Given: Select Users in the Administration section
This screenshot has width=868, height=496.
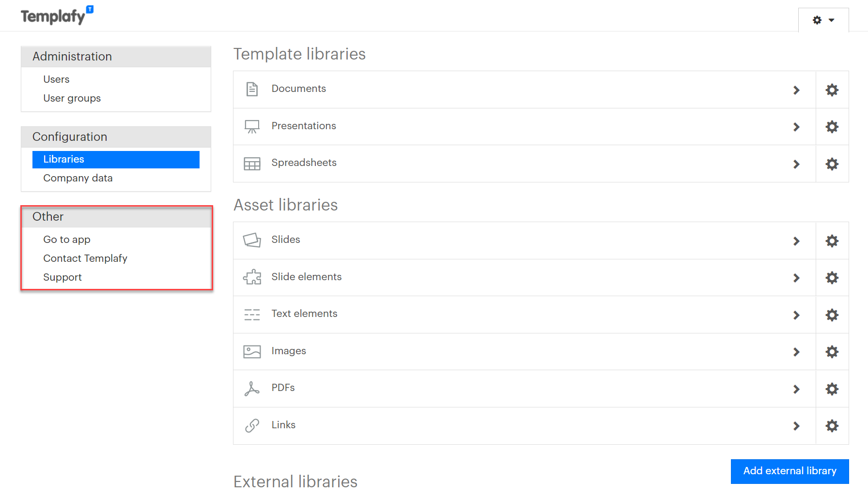Looking at the screenshot, I should (56, 79).
